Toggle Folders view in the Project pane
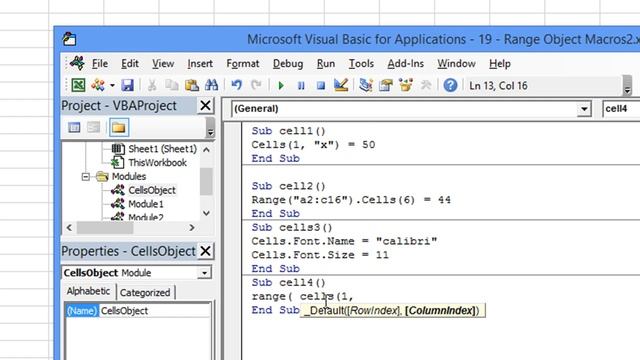The width and height of the screenshot is (640, 360). (119, 127)
